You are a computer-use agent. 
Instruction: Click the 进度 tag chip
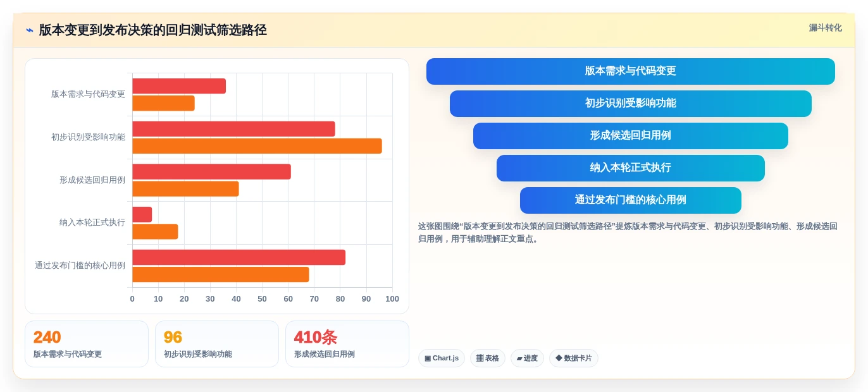coord(527,358)
